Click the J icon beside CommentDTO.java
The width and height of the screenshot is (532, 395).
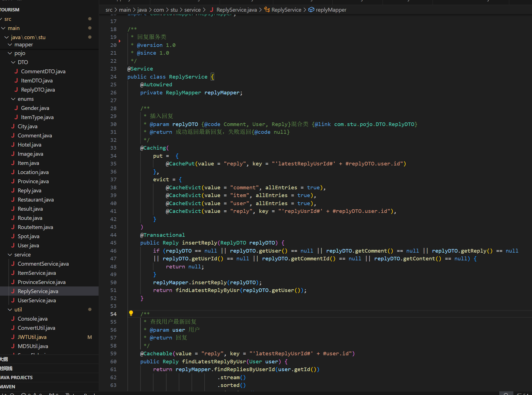[16, 71]
